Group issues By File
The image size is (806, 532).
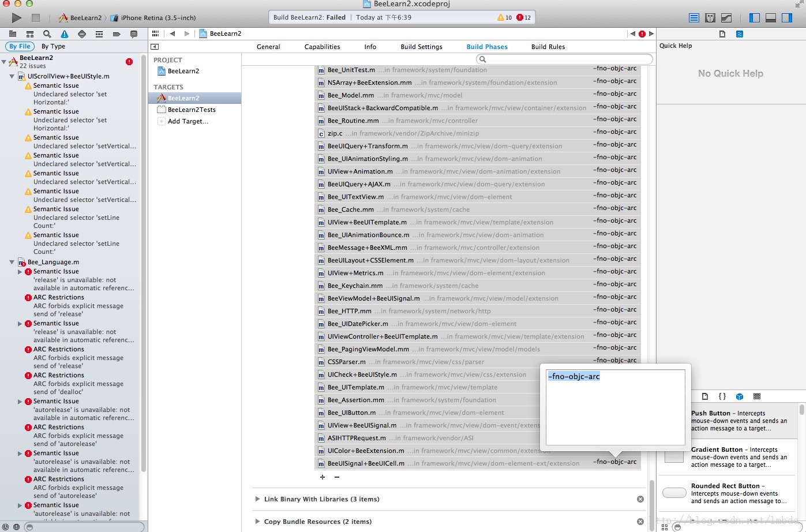20,46
